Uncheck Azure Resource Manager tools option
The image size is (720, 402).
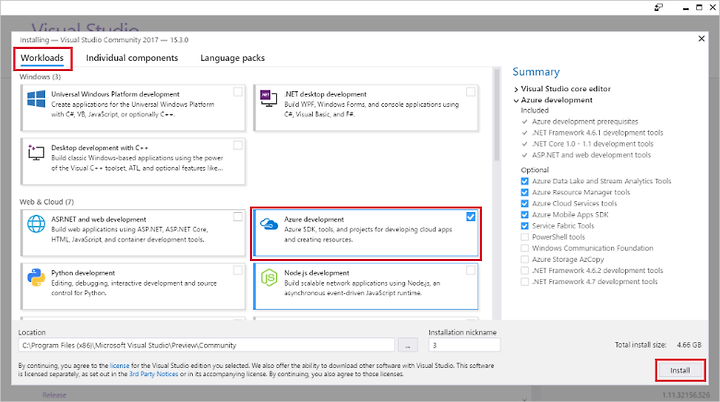(524, 193)
